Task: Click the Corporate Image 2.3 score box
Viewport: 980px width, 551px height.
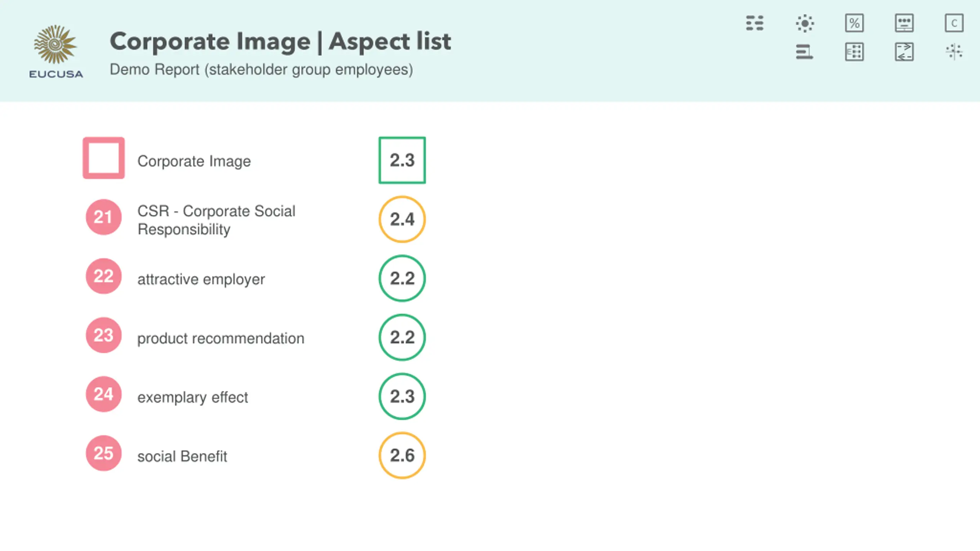Action: click(x=402, y=160)
